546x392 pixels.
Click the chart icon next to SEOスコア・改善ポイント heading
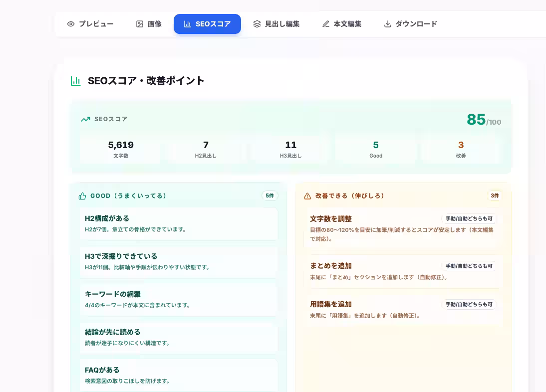point(75,80)
